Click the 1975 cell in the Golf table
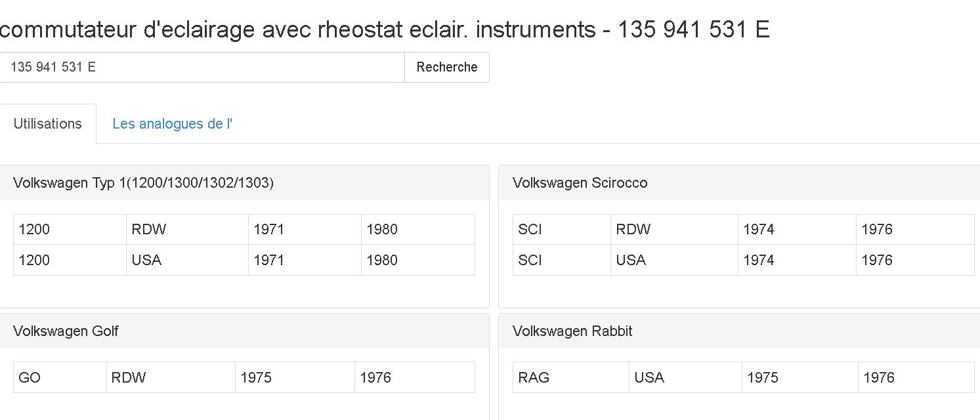This screenshot has height=420, width=980. click(295, 377)
